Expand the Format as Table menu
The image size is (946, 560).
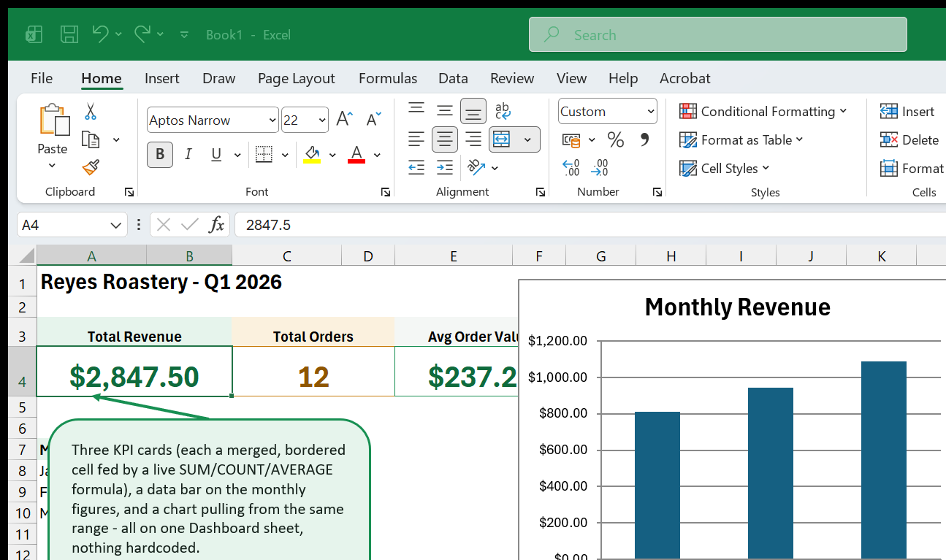(x=741, y=139)
